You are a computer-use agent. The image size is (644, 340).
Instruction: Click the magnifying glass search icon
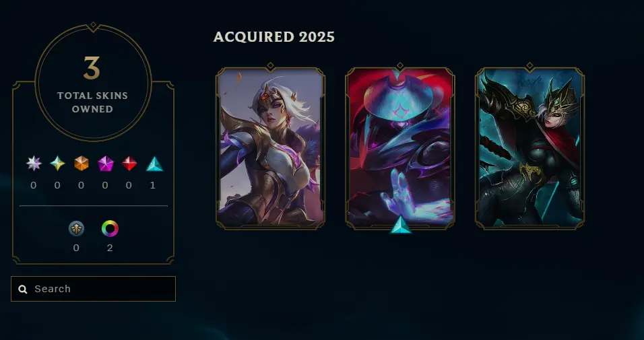coord(23,289)
